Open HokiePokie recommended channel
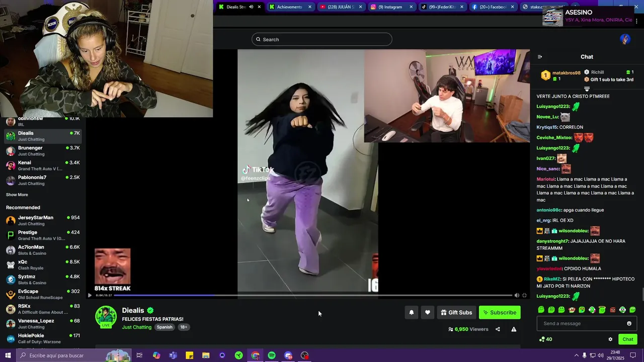This screenshot has height=362, width=644. [43, 338]
